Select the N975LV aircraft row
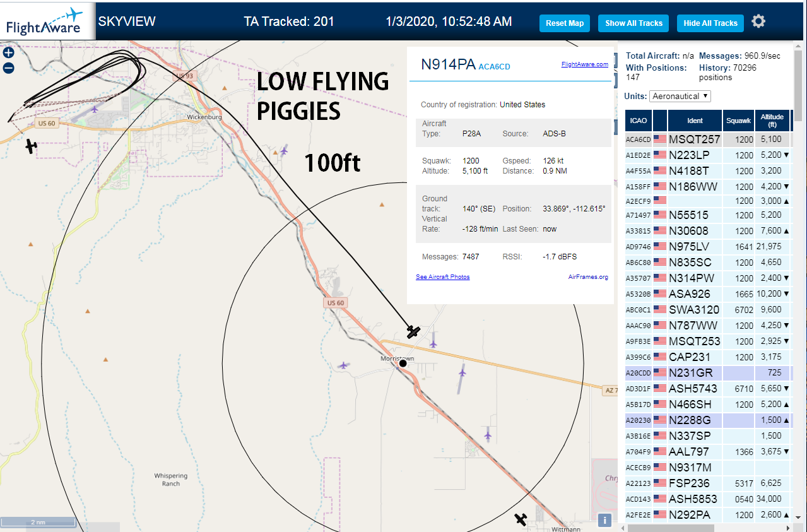The image size is (807, 532). click(x=708, y=246)
